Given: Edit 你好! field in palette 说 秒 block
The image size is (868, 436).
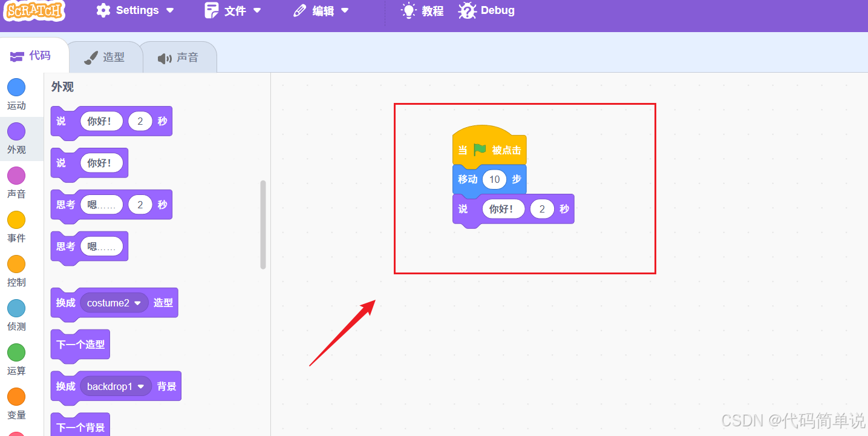Looking at the screenshot, I should 102,121.
